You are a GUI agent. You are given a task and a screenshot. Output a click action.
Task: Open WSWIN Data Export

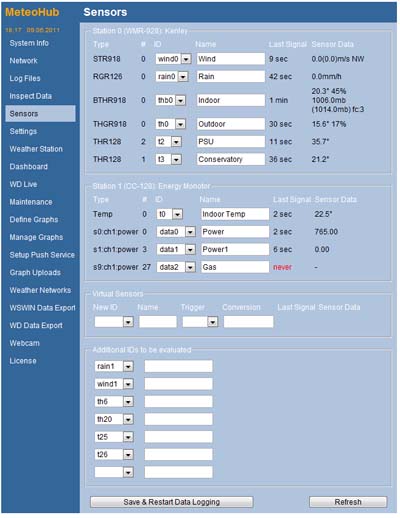42,308
